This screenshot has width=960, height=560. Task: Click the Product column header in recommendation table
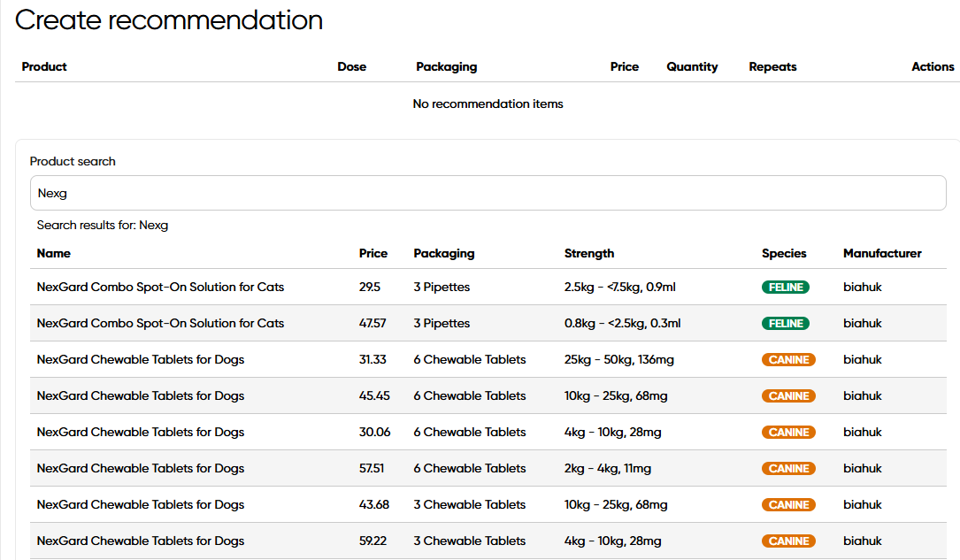44,67
